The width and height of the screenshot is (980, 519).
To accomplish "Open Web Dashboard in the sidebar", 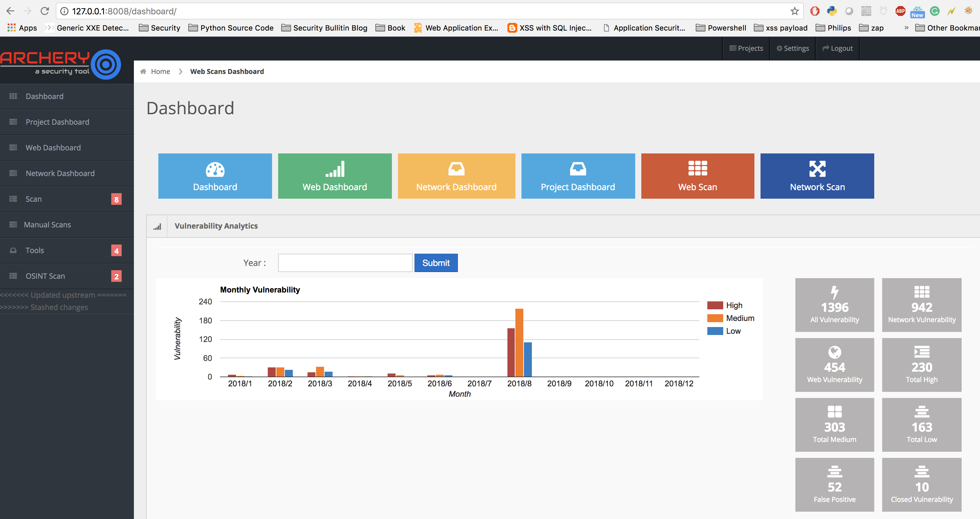I will (x=67, y=148).
